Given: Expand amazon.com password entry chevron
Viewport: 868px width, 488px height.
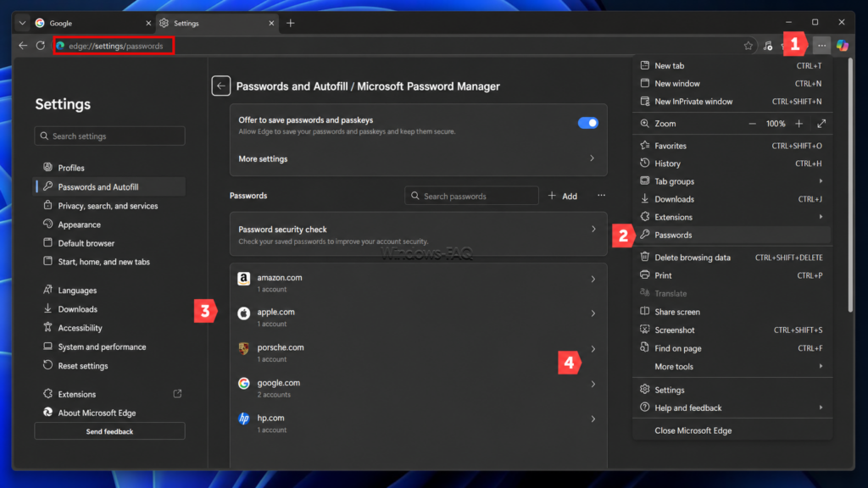Looking at the screenshot, I should coord(593,280).
